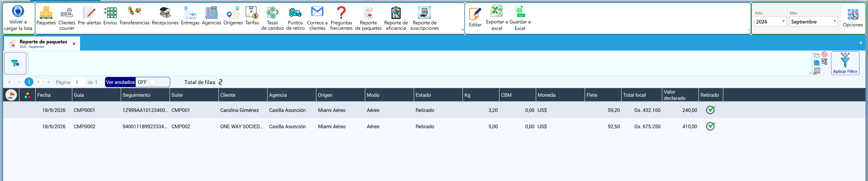Expand the tab list arrow on the blue tab bar

pos(861,43)
